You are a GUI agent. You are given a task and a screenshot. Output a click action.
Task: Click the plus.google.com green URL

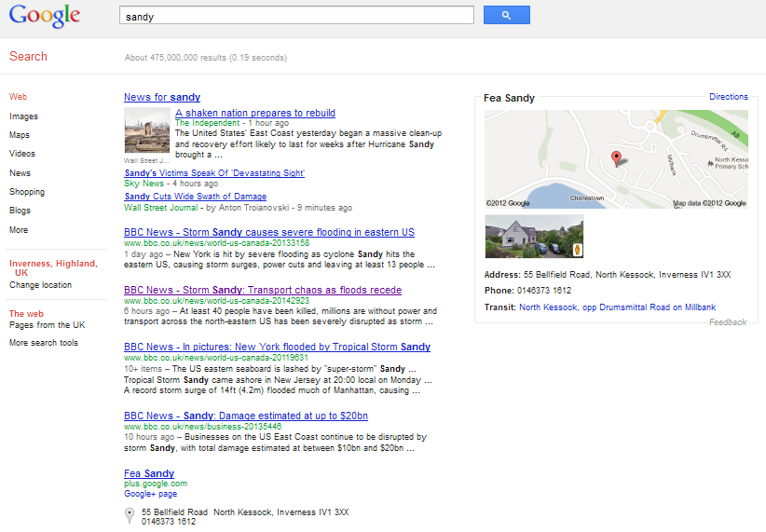pyautogui.click(x=156, y=484)
